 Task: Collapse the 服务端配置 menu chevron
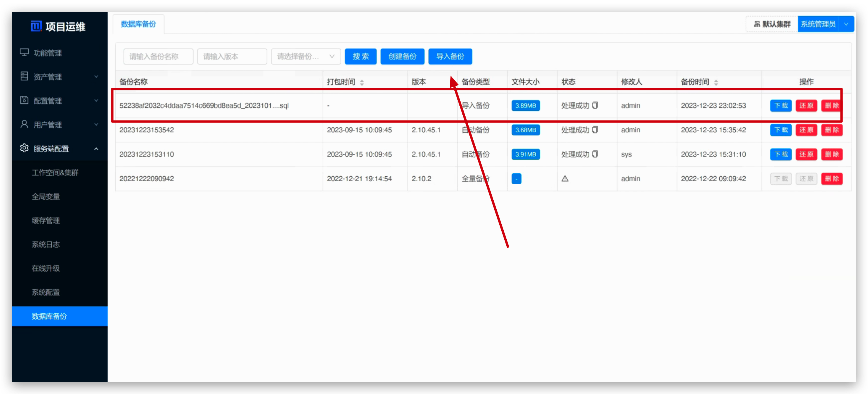pos(96,149)
